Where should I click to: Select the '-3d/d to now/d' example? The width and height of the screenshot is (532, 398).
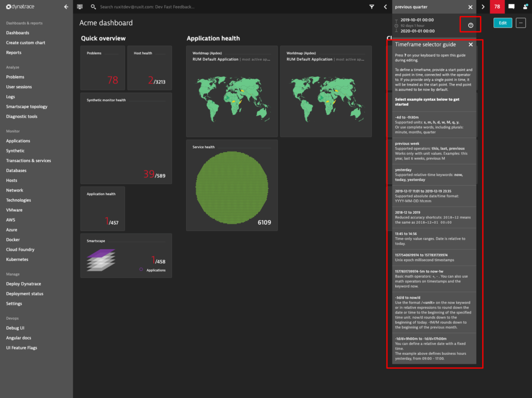(x=434, y=312)
